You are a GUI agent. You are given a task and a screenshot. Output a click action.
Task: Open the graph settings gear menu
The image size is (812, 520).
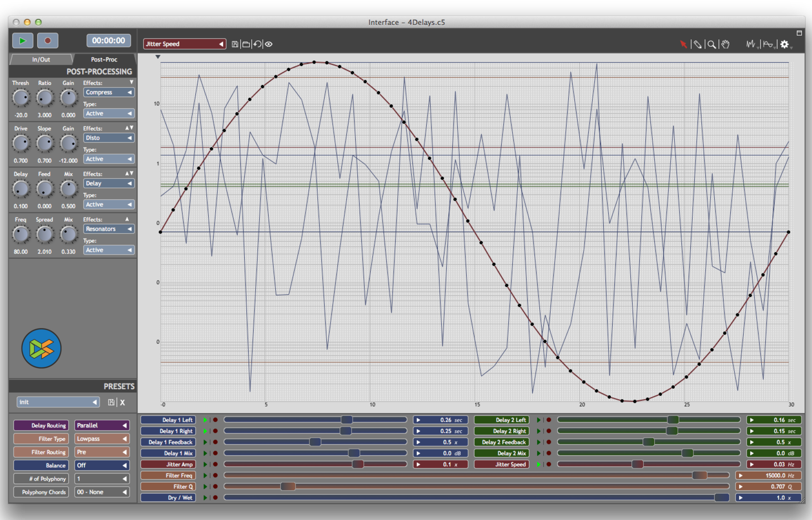pyautogui.click(x=785, y=44)
